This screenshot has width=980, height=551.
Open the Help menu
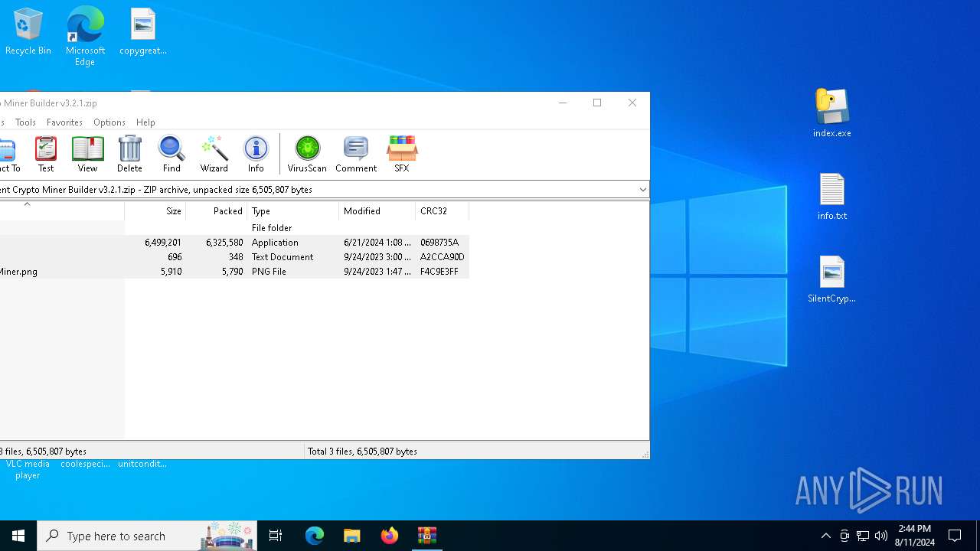tap(145, 122)
